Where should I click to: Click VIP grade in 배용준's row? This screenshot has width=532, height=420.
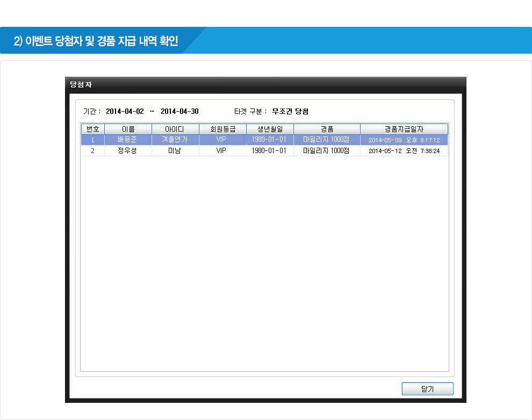pyautogui.click(x=221, y=140)
